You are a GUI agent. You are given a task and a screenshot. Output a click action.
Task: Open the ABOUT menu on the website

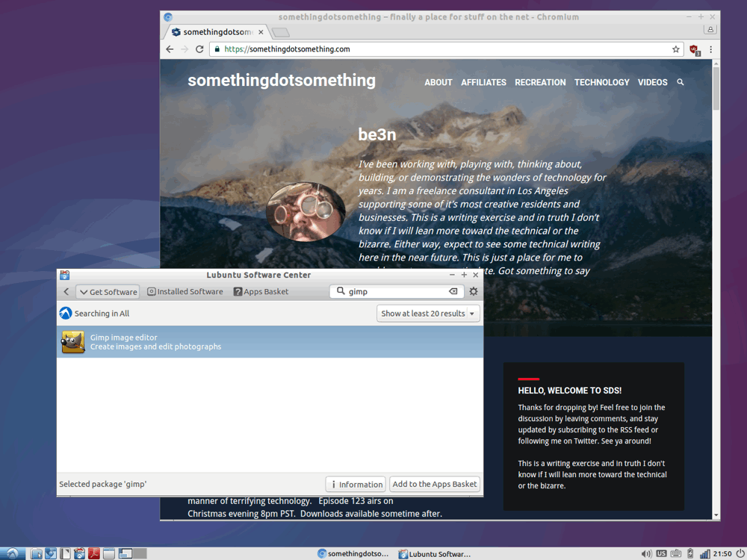tap(438, 82)
